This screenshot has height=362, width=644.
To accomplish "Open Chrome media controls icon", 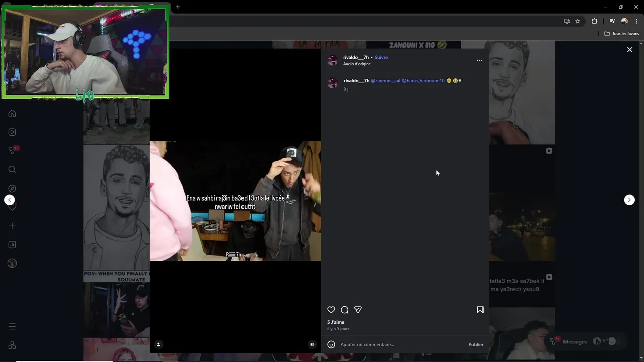I will (612, 21).
